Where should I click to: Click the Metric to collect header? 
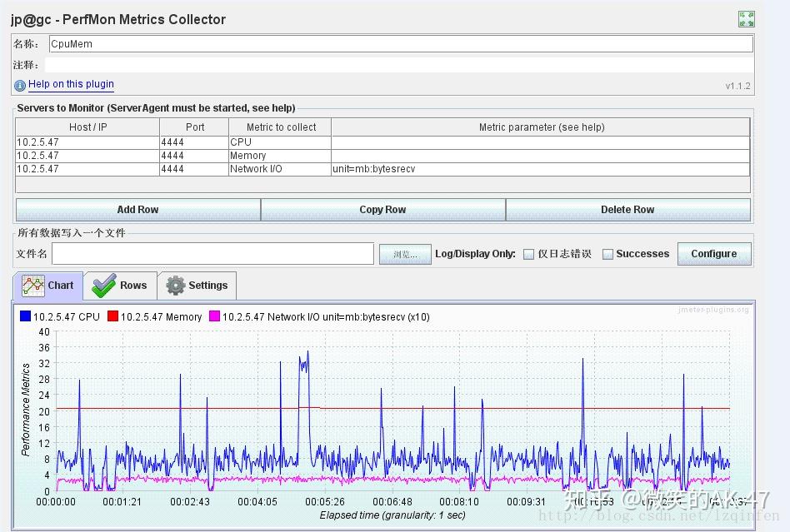[281, 127]
